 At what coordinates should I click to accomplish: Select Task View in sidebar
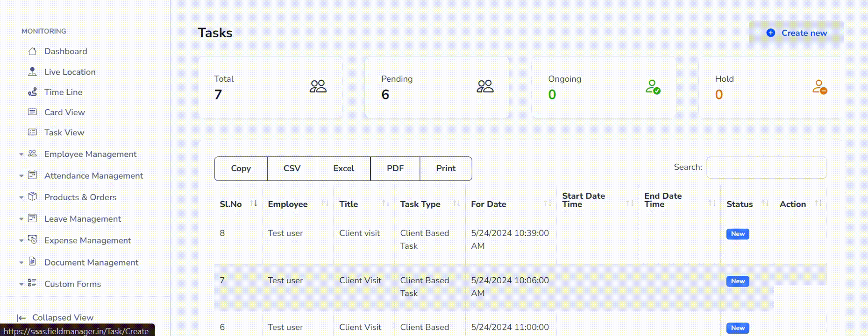[64, 133]
